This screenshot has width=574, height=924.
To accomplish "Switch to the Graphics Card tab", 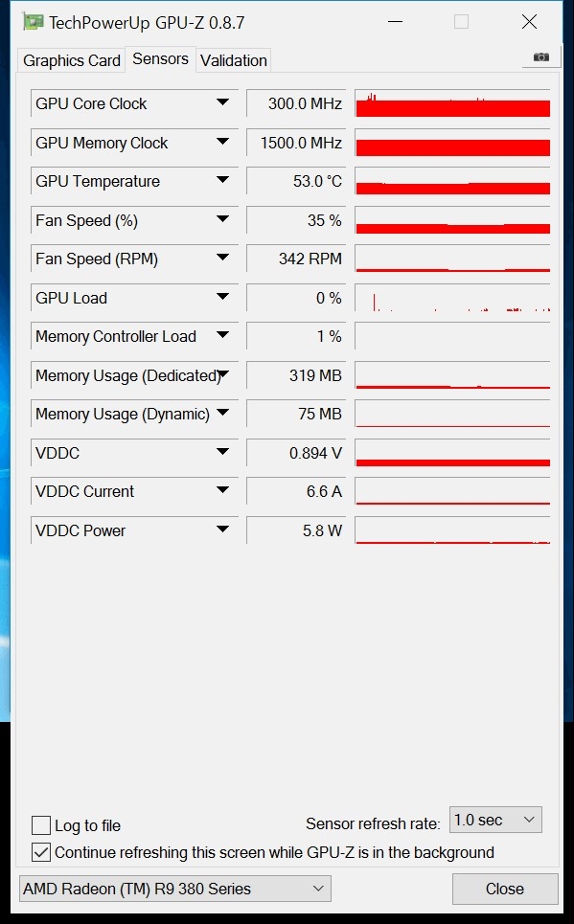I will [71, 60].
